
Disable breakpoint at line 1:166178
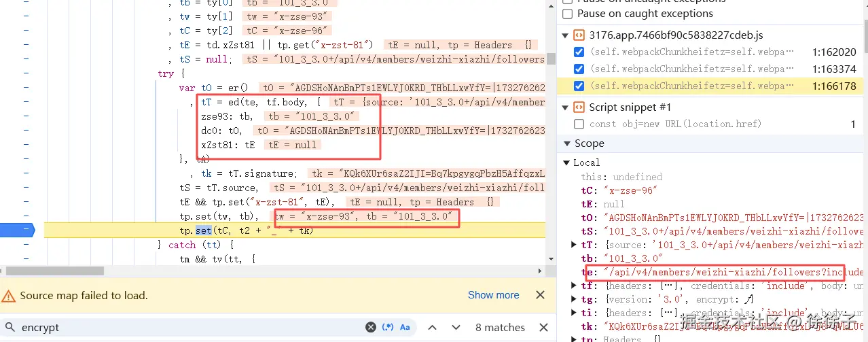(x=579, y=86)
